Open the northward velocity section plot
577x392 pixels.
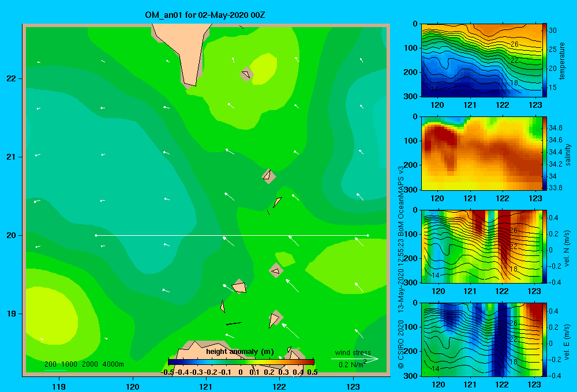click(x=481, y=246)
